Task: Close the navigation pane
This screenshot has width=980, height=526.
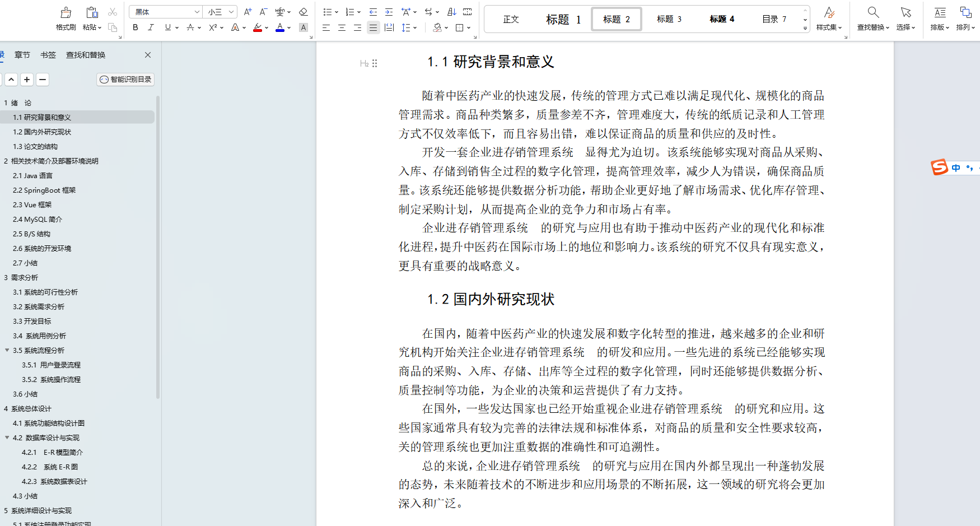Action: [148, 55]
